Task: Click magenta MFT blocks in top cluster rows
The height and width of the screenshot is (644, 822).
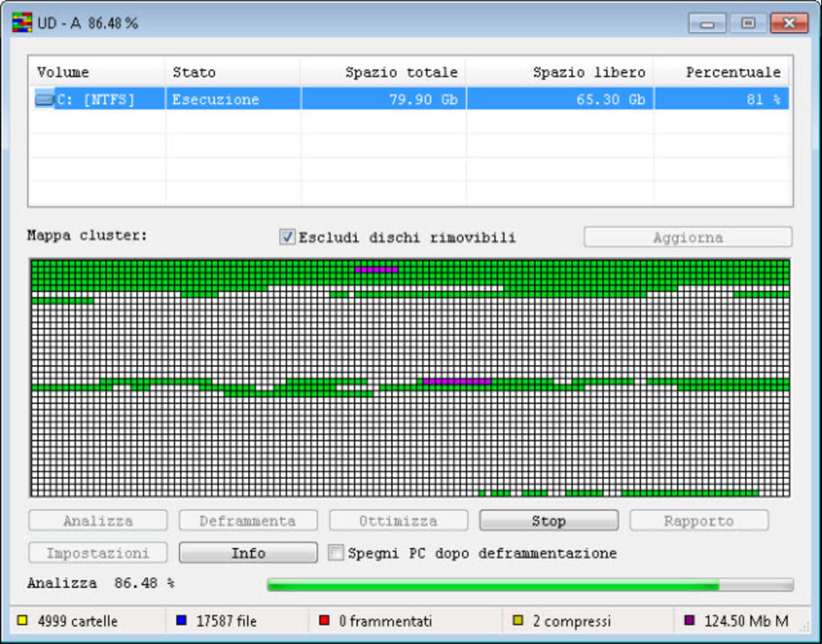Action: pos(377,270)
